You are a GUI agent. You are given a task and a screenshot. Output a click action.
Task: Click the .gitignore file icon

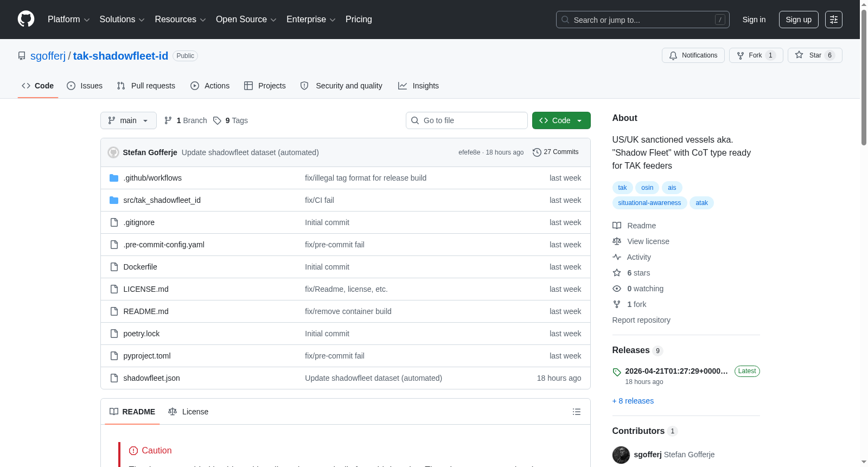114,222
